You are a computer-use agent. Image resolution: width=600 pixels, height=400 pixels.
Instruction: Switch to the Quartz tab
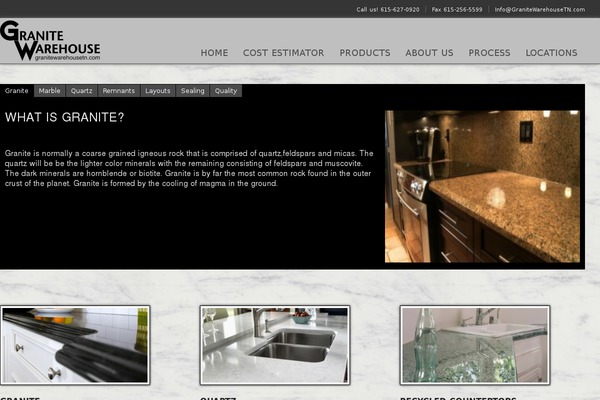click(x=82, y=91)
